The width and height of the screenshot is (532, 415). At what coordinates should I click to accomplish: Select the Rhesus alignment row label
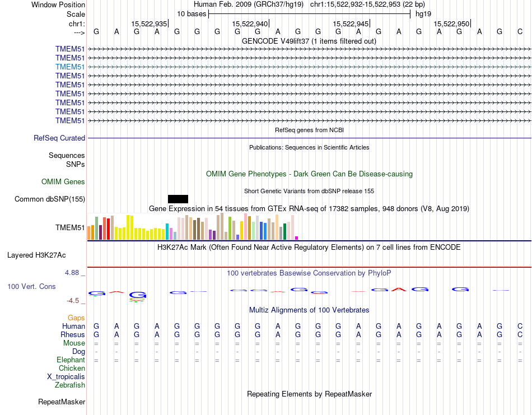73,335
